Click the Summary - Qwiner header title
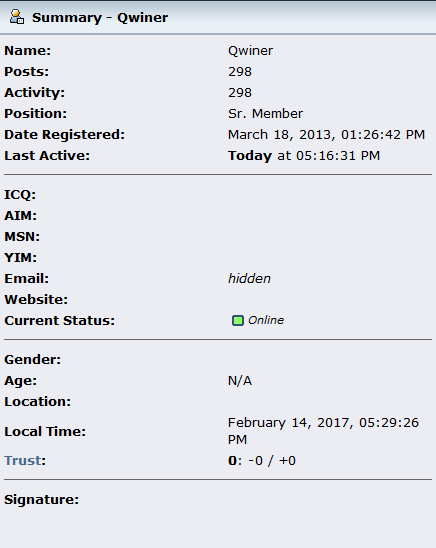This screenshot has height=548, width=436. [100, 17]
